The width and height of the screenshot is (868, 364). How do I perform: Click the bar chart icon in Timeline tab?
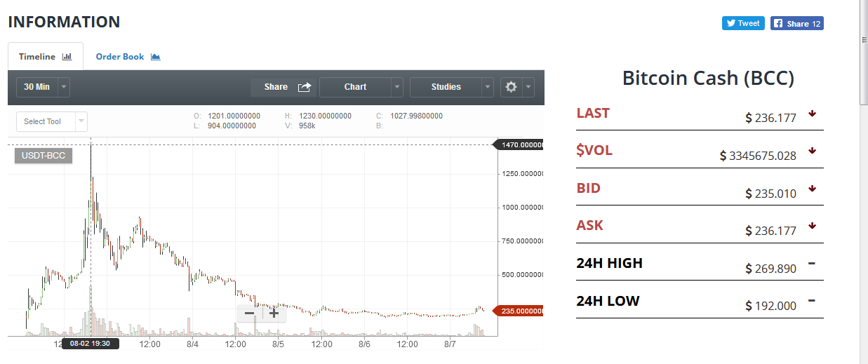tap(67, 57)
